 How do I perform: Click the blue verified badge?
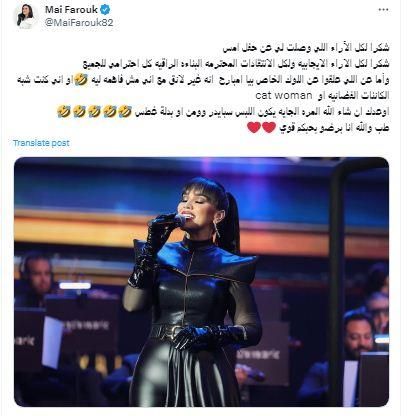tap(105, 10)
